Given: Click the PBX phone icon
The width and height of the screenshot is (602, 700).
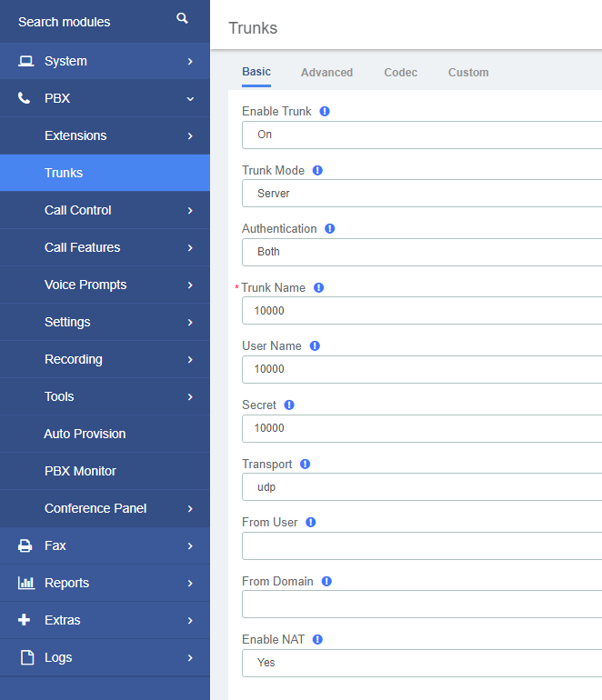Looking at the screenshot, I should [x=25, y=98].
